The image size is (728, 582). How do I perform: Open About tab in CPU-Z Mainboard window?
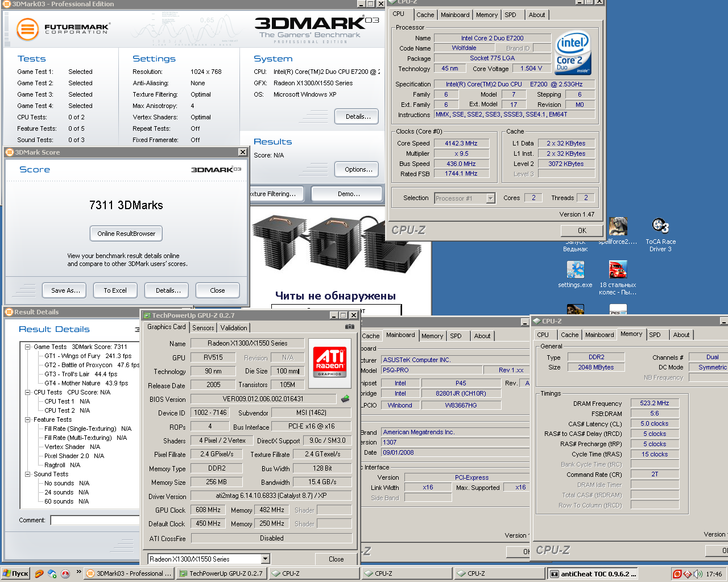pyautogui.click(x=482, y=336)
